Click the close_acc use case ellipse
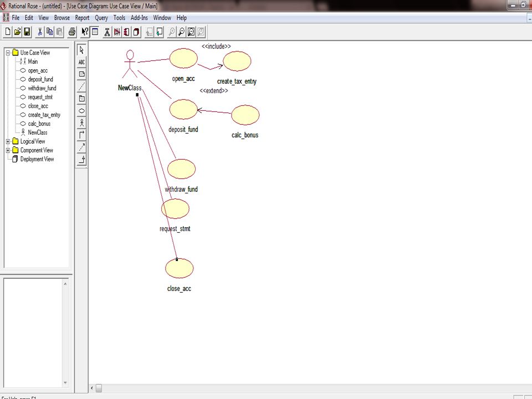This screenshot has width=532, height=399. 180,268
